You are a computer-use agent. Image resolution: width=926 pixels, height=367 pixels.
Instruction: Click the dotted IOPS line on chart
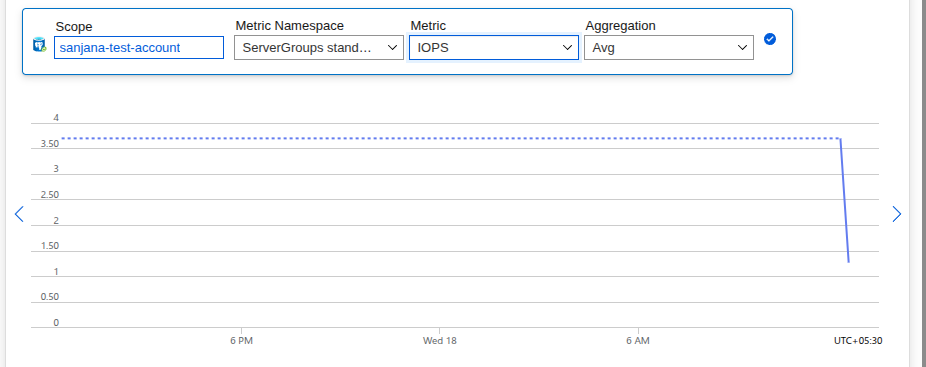(451, 138)
